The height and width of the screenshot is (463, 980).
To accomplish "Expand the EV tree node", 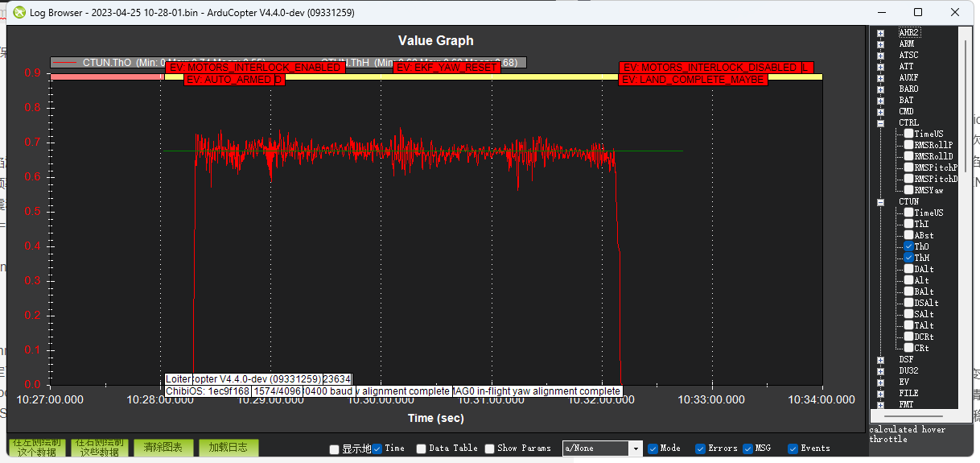I will click(x=881, y=382).
